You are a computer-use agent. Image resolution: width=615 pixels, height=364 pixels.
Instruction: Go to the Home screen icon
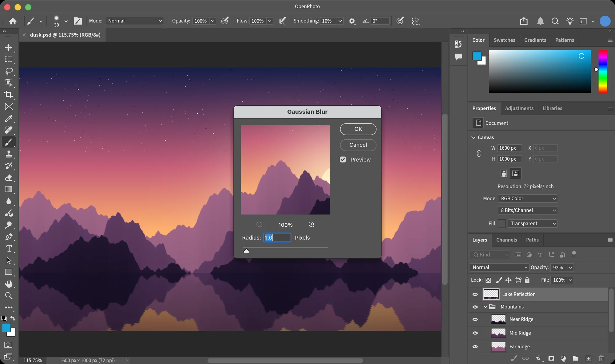coord(13,21)
